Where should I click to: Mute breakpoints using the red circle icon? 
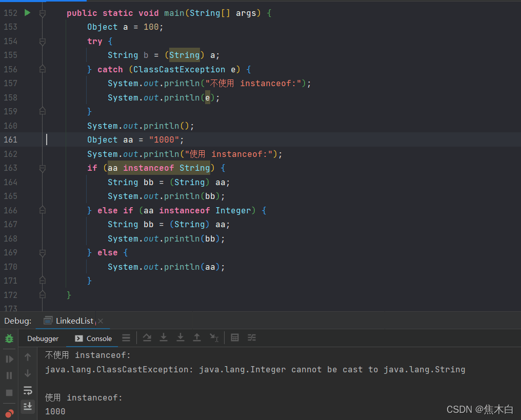(9, 413)
